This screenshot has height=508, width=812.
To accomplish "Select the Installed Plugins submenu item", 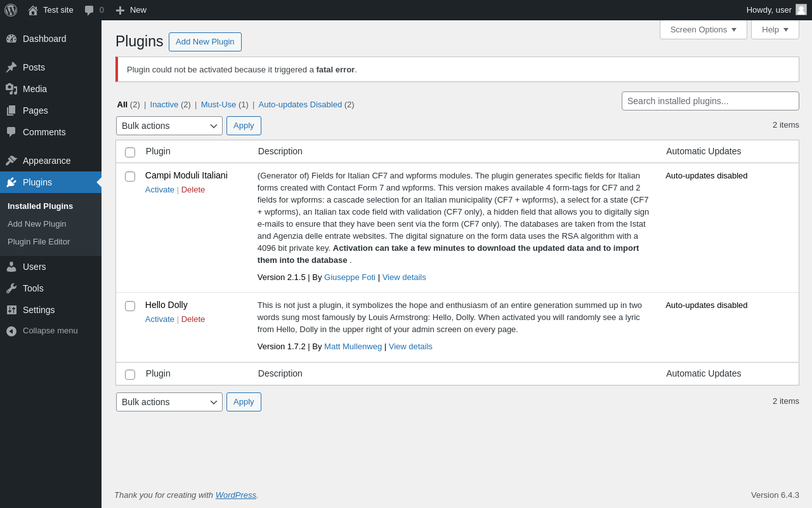I will (40, 206).
